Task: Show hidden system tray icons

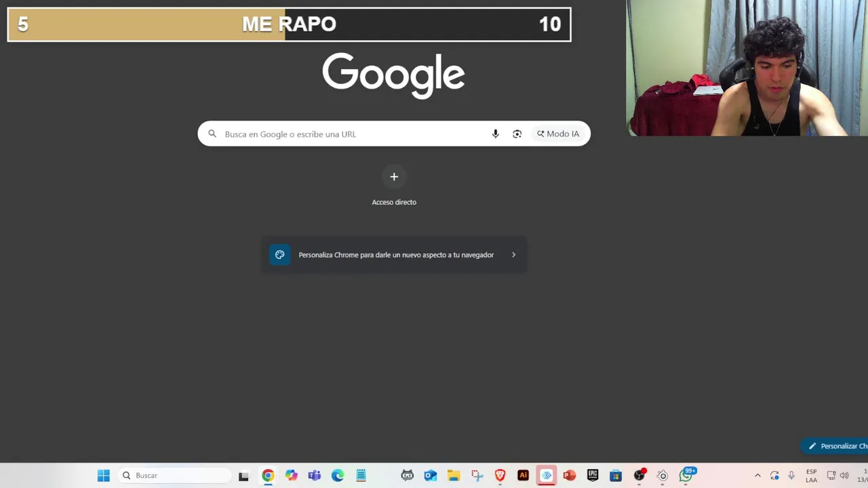Action: 757,476
